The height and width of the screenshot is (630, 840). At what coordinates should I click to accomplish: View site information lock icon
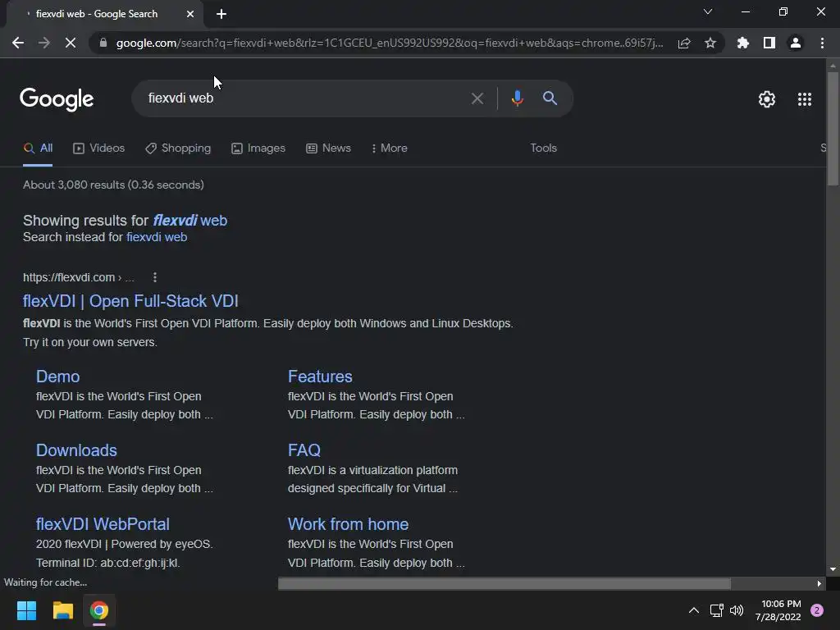103,43
